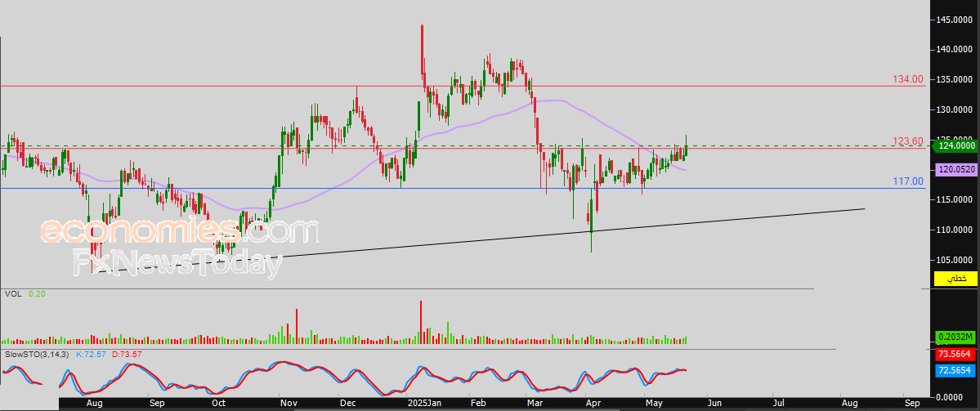Click the green 124.0000 current price tag

pos(955,145)
